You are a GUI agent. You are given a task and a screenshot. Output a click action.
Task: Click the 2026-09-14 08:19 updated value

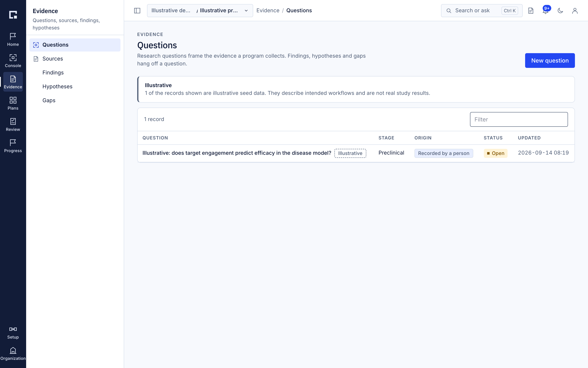[543, 153]
